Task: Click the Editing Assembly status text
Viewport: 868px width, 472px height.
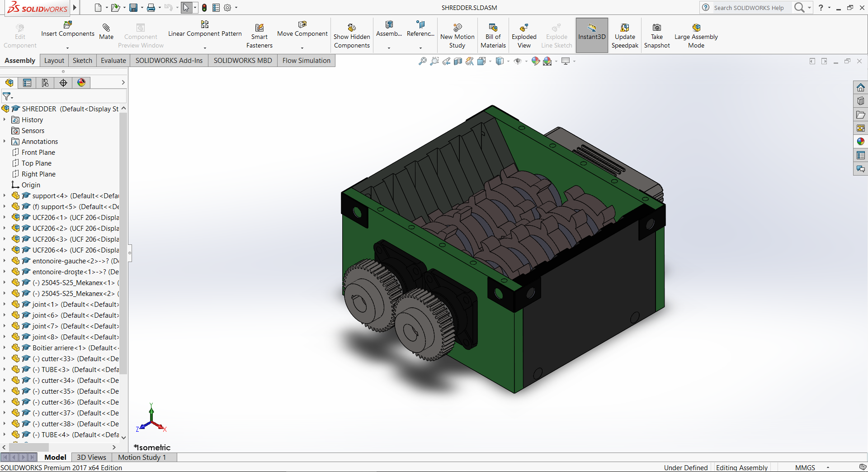Action: (741, 467)
